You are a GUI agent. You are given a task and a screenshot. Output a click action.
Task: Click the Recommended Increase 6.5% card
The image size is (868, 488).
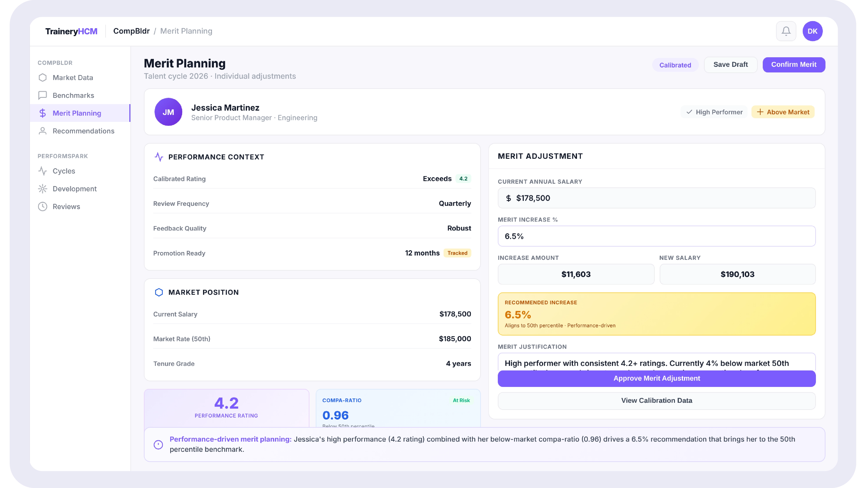656,314
